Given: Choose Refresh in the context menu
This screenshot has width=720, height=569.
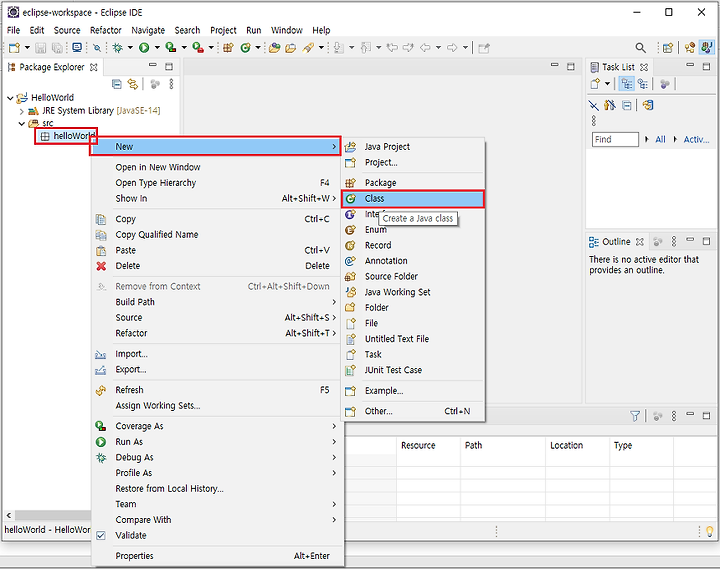Looking at the screenshot, I should 218,390.
